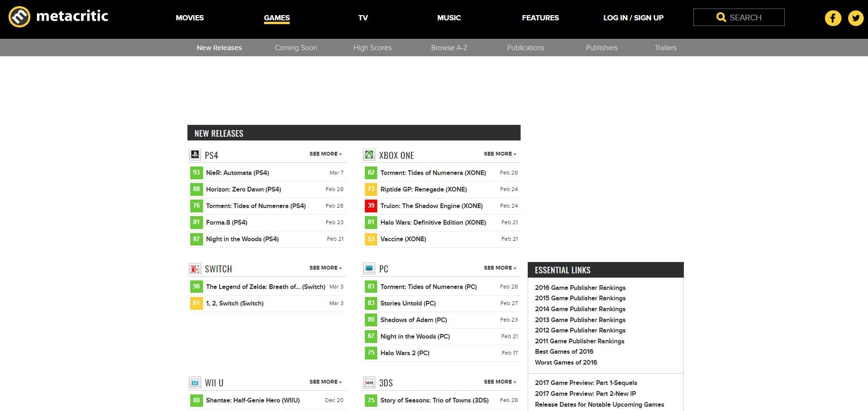The image size is (868, 411).
Task: Open the Music section
Action: tap(449, 17)
